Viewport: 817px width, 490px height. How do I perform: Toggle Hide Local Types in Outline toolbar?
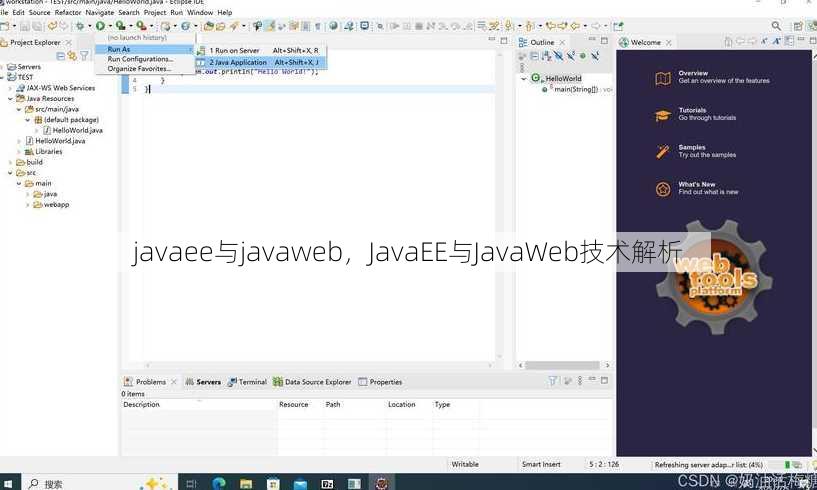click(x=595, y=56)
